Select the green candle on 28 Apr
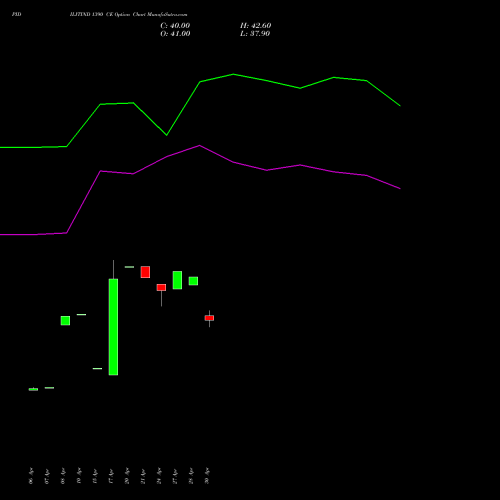Viewport: 500px width, 500px height. [193, 281]
